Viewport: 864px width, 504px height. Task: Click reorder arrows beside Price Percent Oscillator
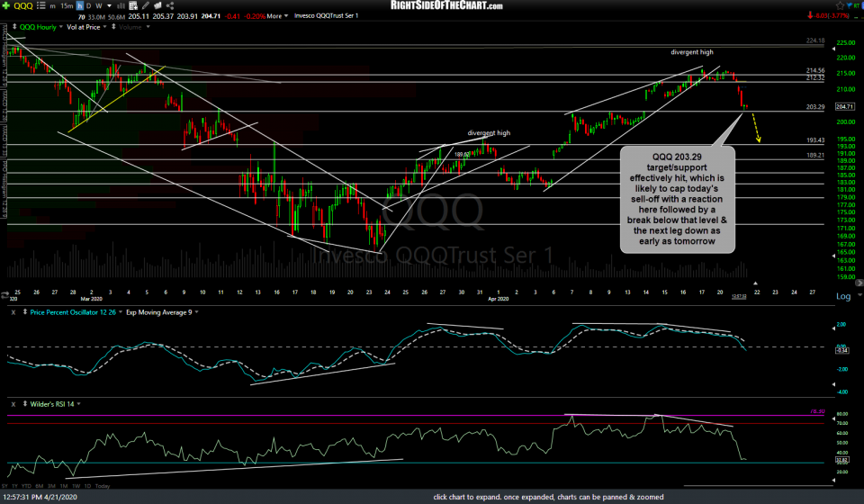pos(25,312)
